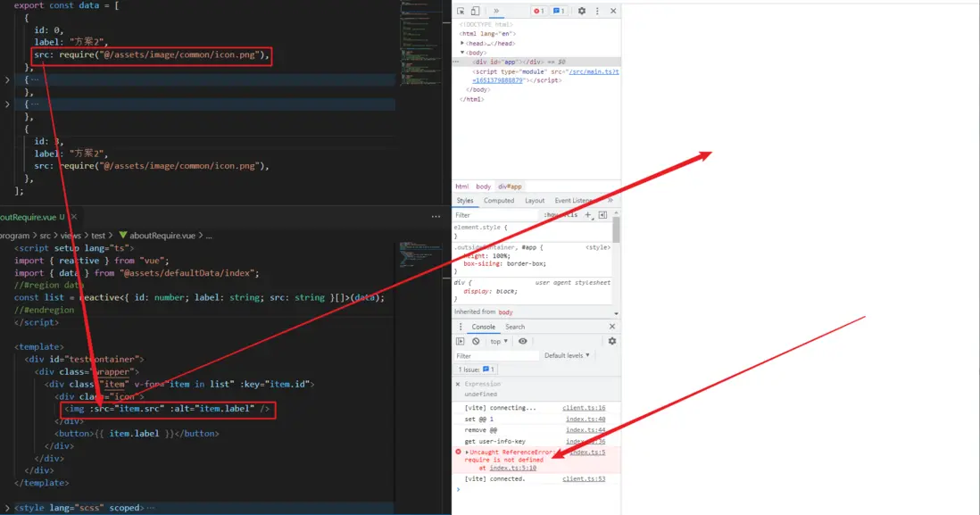
Task: Click the test folder in breadcrumb
Action: 98,236
